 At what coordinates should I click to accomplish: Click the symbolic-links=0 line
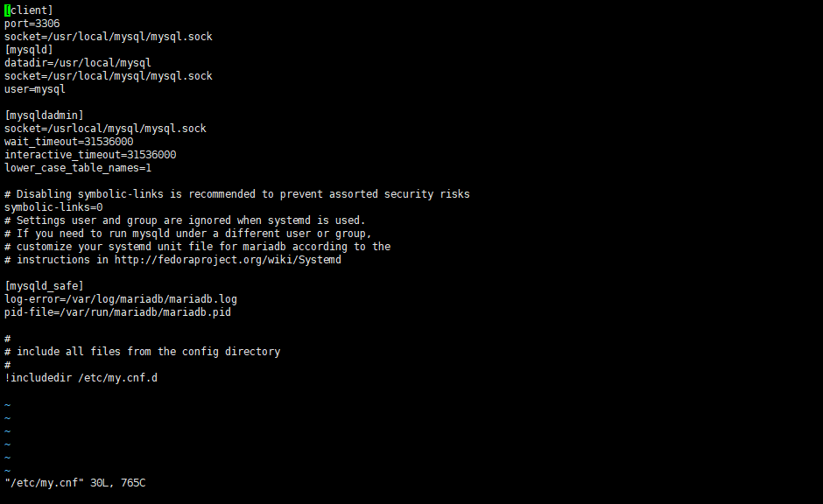click(53, 207)
